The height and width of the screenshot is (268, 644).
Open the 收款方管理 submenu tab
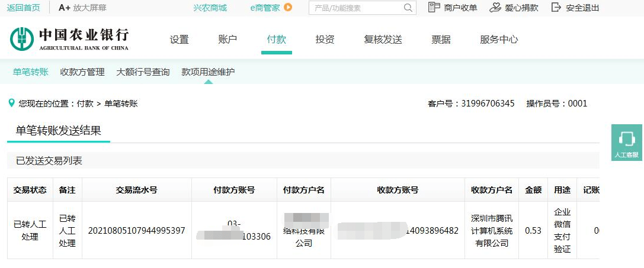click(x=82, y=72)
